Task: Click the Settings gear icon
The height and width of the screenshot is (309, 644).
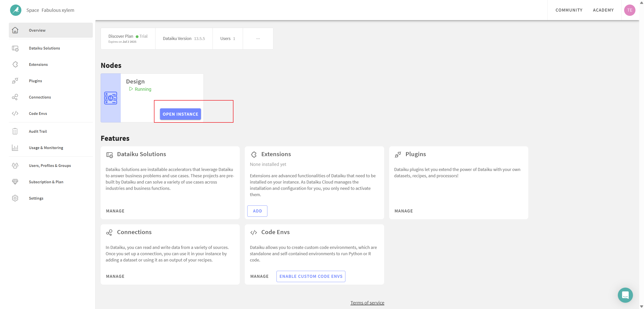Action: 15,198
